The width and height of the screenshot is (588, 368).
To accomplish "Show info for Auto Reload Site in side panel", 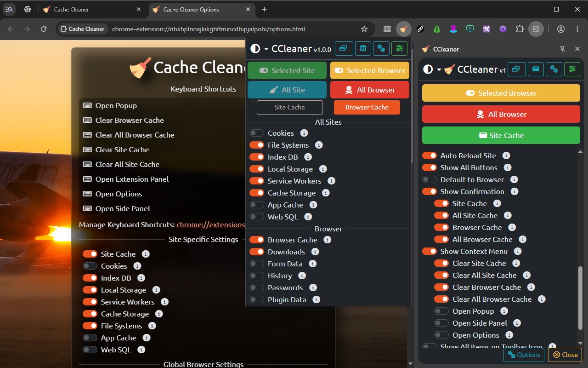I will [x=506, y=155].
